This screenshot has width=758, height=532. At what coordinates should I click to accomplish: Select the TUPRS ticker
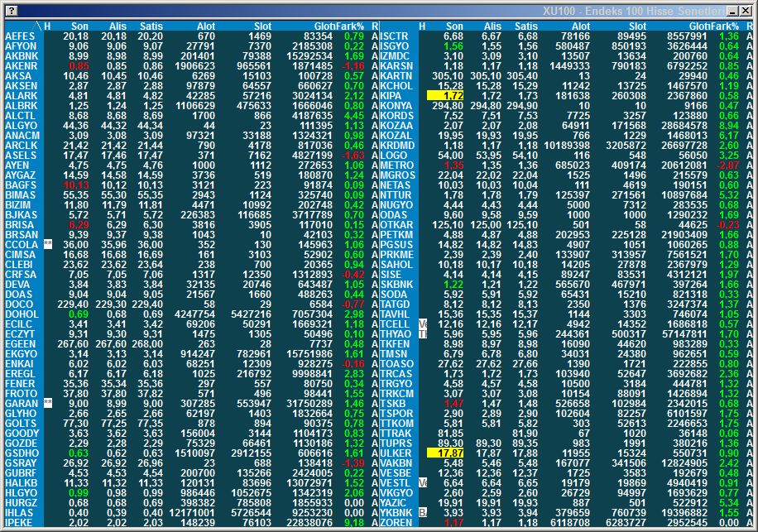coord(396,443)
